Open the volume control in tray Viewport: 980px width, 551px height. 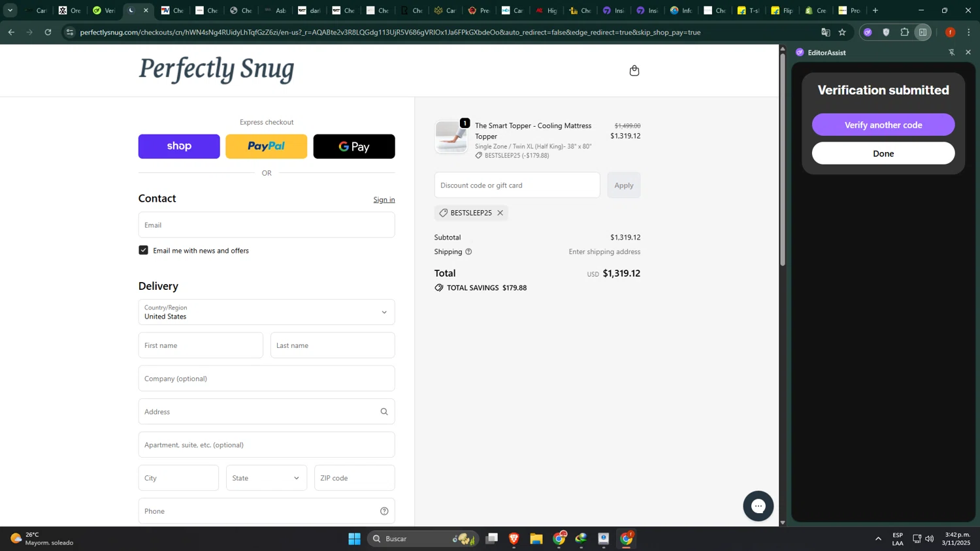[x=930, y=539]
